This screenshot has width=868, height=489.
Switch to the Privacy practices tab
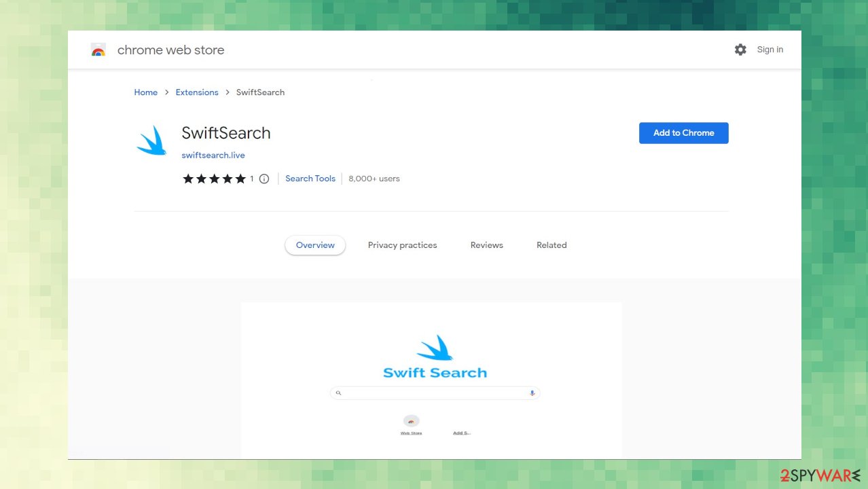click(402, 244)
